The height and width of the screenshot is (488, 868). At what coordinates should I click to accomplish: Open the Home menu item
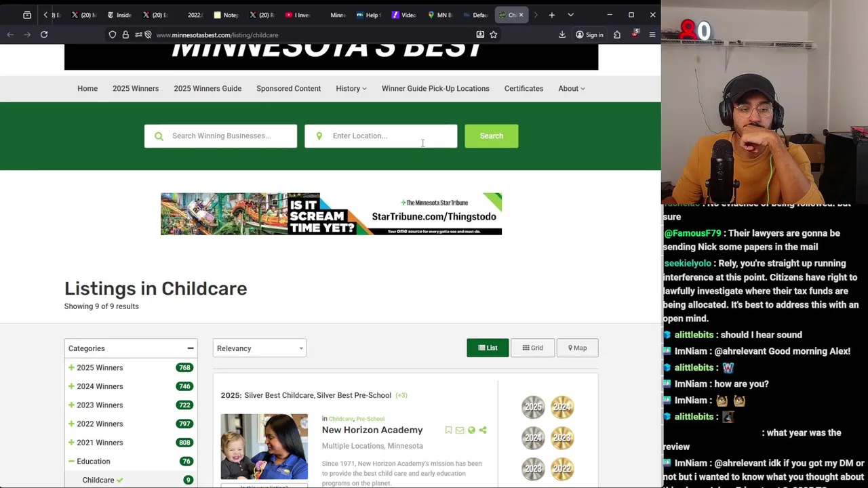87,89
